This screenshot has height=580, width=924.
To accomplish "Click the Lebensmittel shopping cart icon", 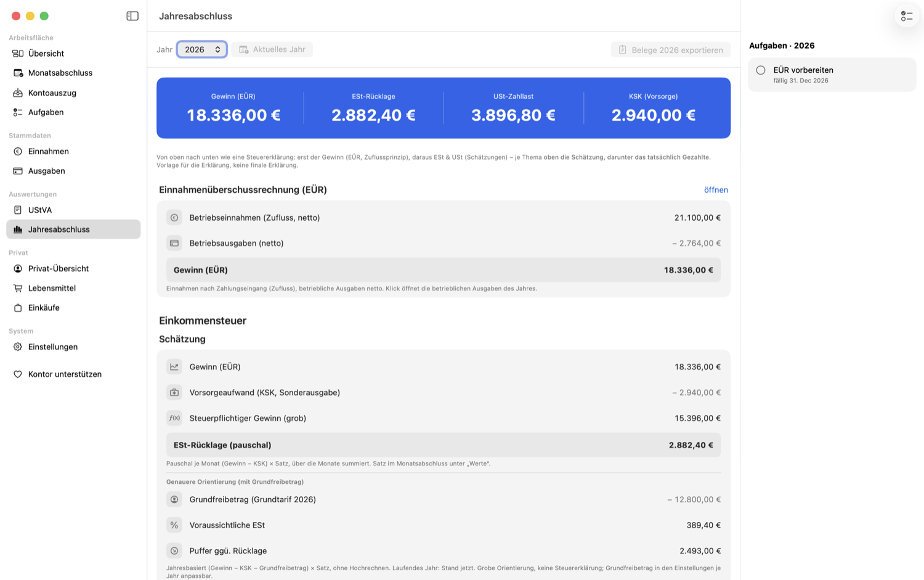I will coord(18,288).
